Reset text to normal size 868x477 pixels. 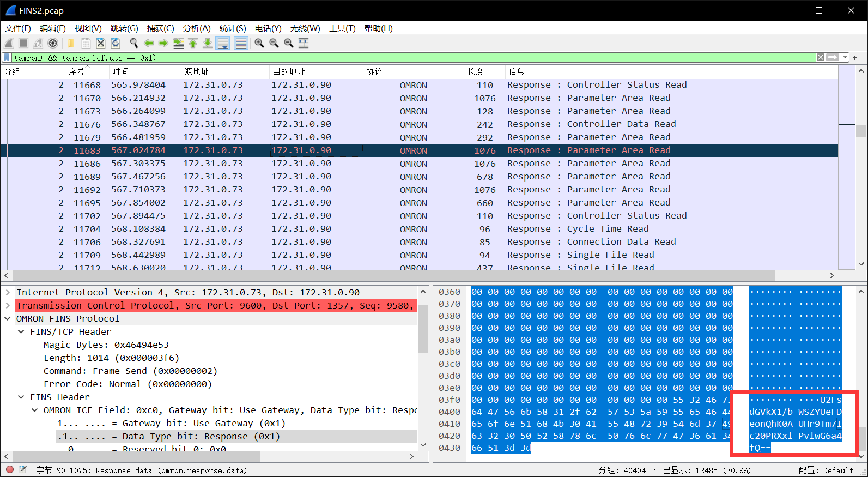coord(289,43)
